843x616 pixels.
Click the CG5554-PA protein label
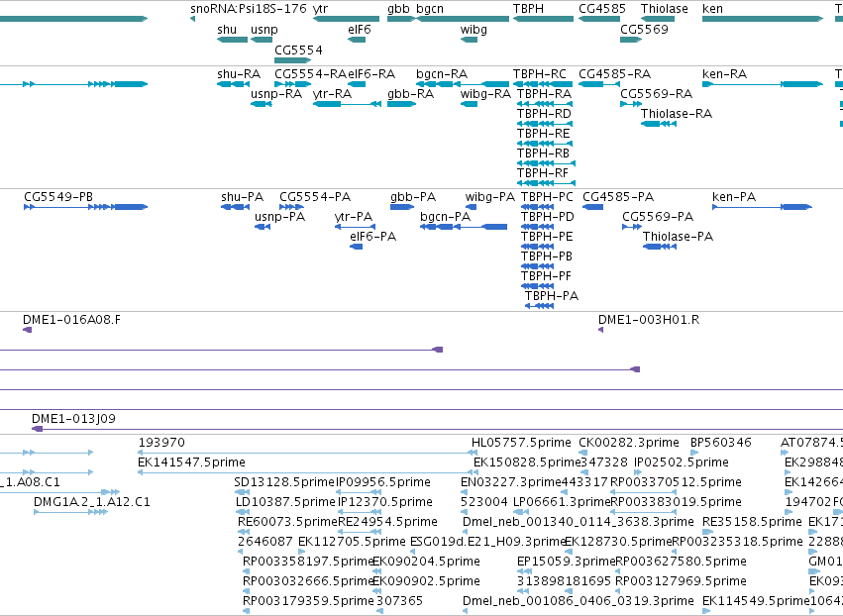pos(314,197)
